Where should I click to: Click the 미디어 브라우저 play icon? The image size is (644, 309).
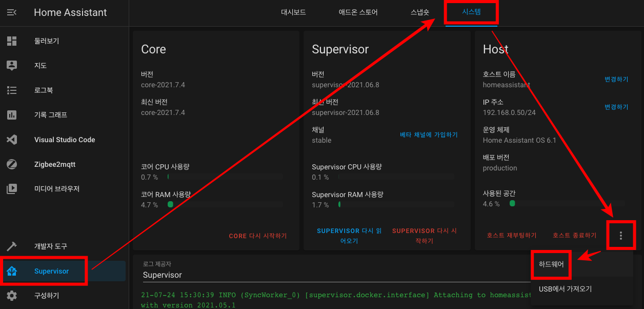pos(12,189)
